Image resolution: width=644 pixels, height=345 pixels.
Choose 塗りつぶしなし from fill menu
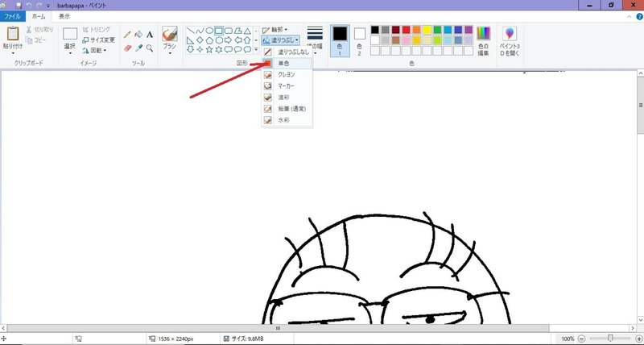point(287,52)
